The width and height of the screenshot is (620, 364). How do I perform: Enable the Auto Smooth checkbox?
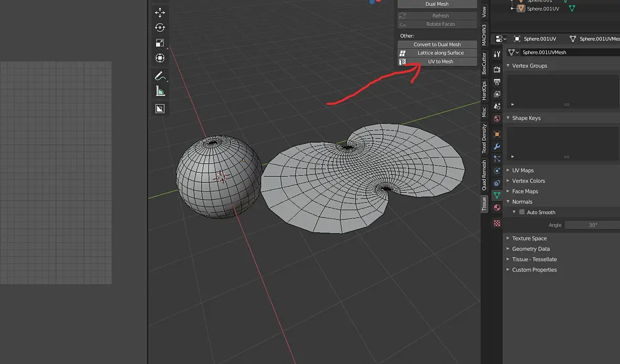click(522, 212)
